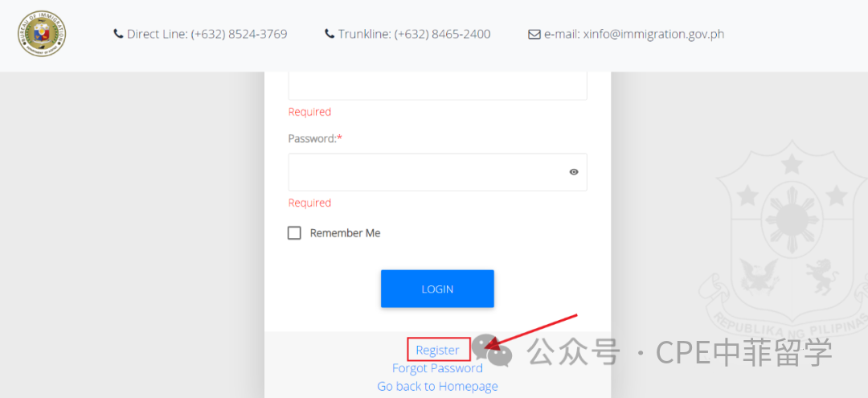
Task: Focus the partially visible top input field
Action: pos(437,86)
